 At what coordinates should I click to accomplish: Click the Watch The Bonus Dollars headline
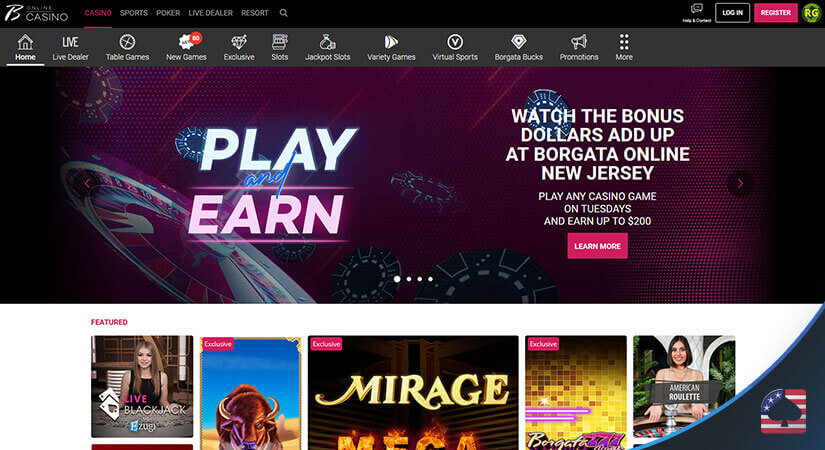597,144
